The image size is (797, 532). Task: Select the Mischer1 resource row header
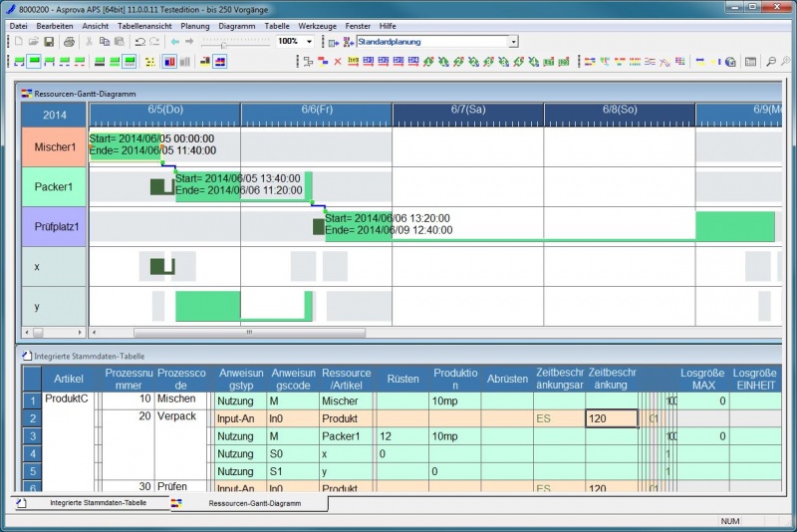click(x=55, y=146)
